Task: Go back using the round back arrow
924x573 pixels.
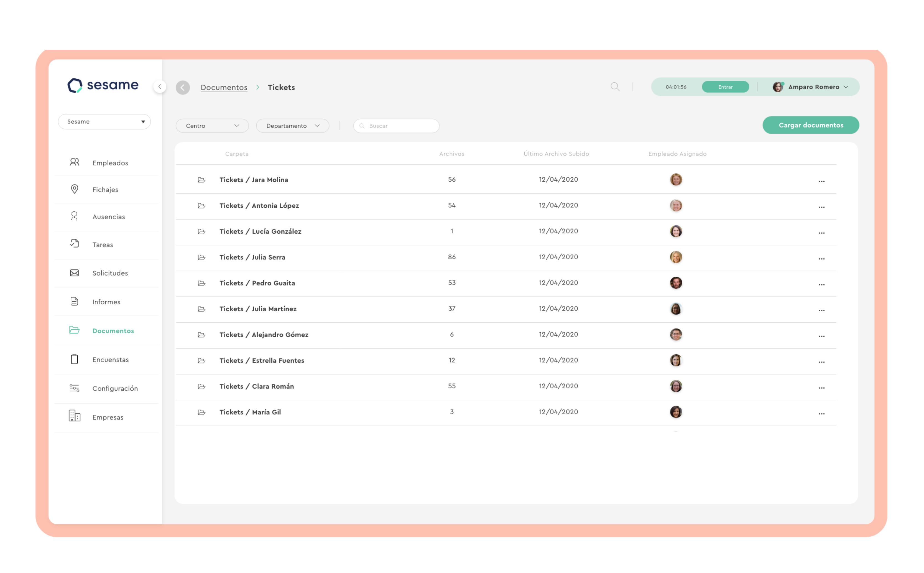Action: point(183,88)
